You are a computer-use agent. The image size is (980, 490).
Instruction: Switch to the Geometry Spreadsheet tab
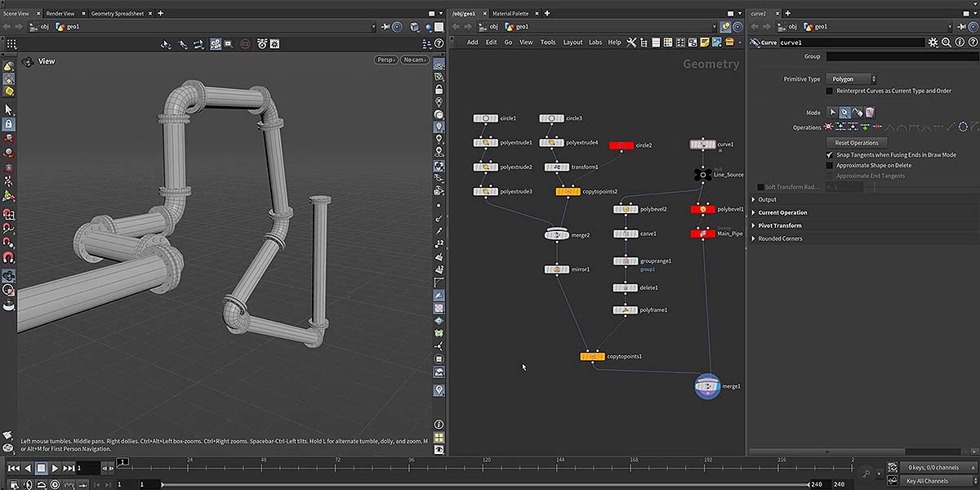pyautogui.click(x=118, y=13)
